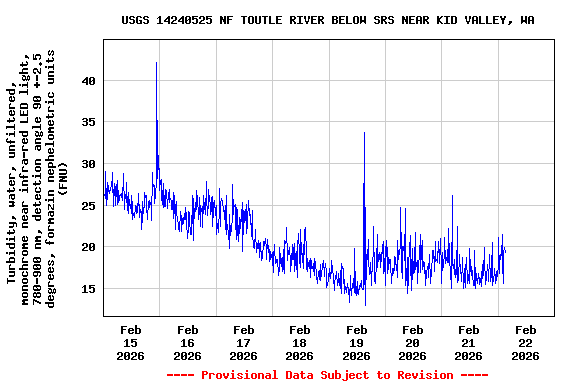Click the x-axis label Feb 22 2026
The width and height of the screenshot is (576, 384).
[525, 343]
